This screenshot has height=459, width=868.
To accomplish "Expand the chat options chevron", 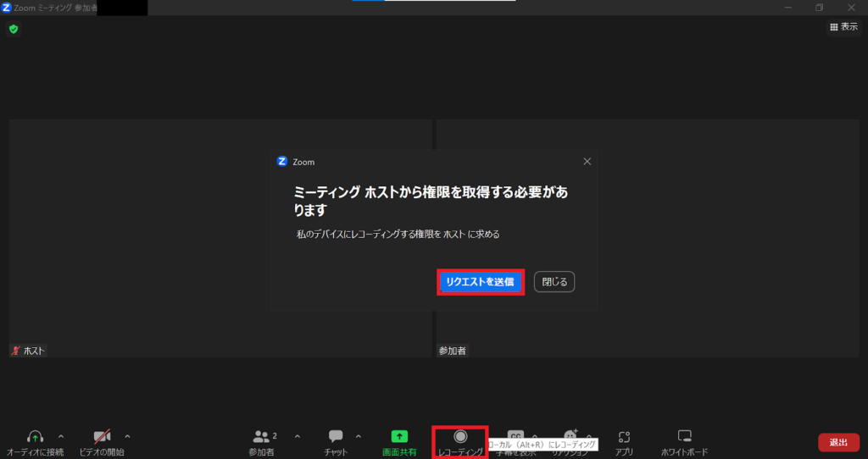I will (358, 436).
